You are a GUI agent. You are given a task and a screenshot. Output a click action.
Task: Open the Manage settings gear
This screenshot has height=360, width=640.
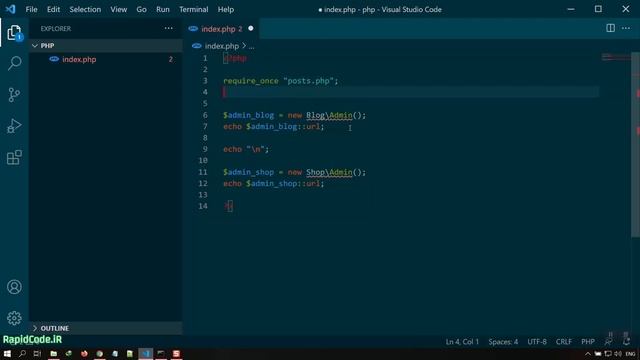pos(14,318)
